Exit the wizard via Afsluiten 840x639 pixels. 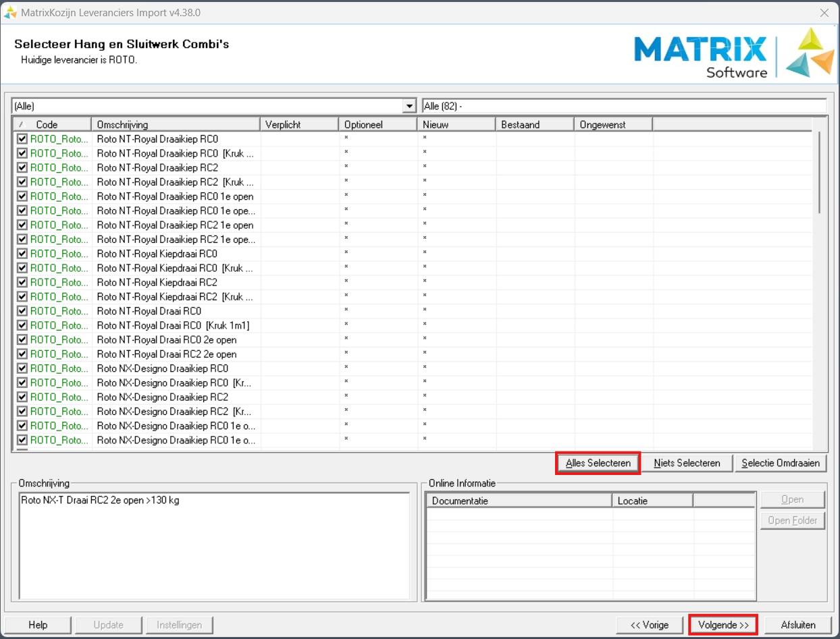click(798, 625)
